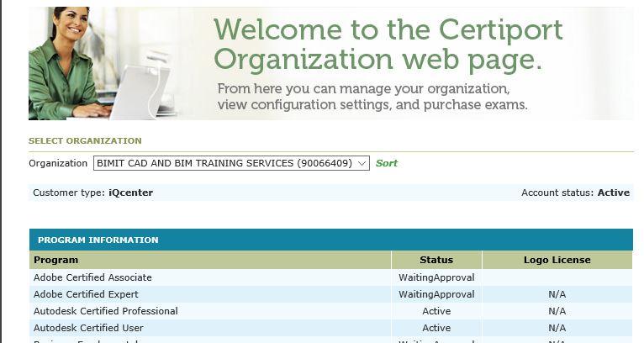Click WaitingApproval status for Adobe Certified Expert
This screenshot has height=343, width=644.
click(x=436, y=294)
